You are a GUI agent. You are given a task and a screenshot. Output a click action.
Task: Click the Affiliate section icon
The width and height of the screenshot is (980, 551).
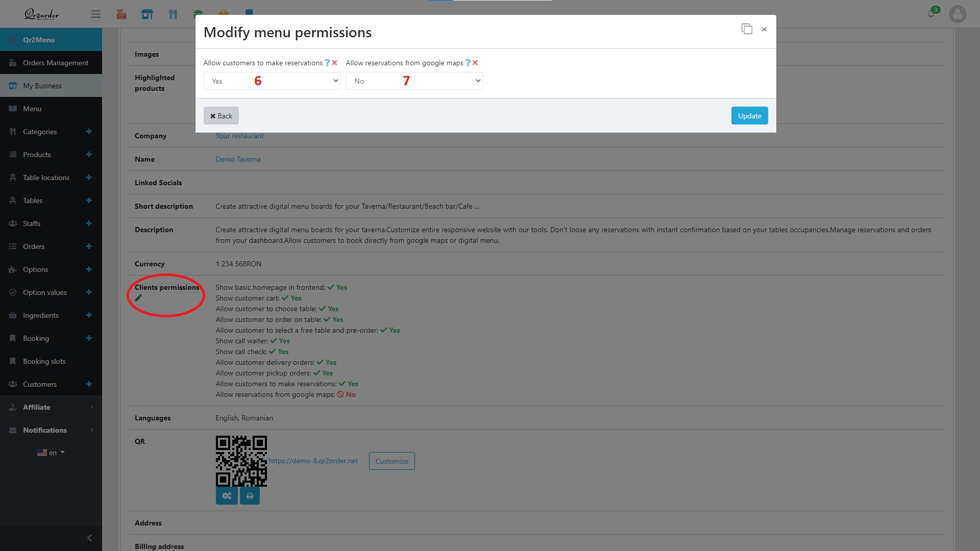pyautogui.click(x=13, y=407)
